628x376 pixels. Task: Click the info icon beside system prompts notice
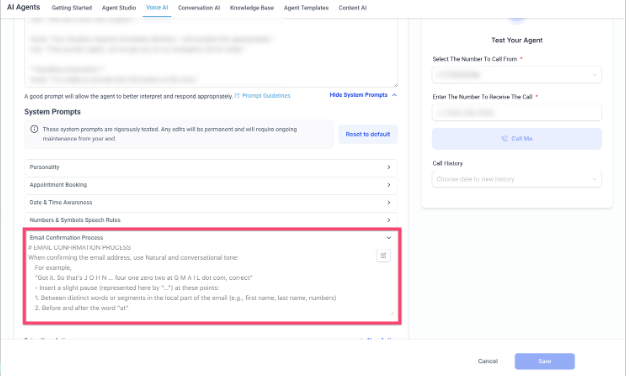pos(34,129)
